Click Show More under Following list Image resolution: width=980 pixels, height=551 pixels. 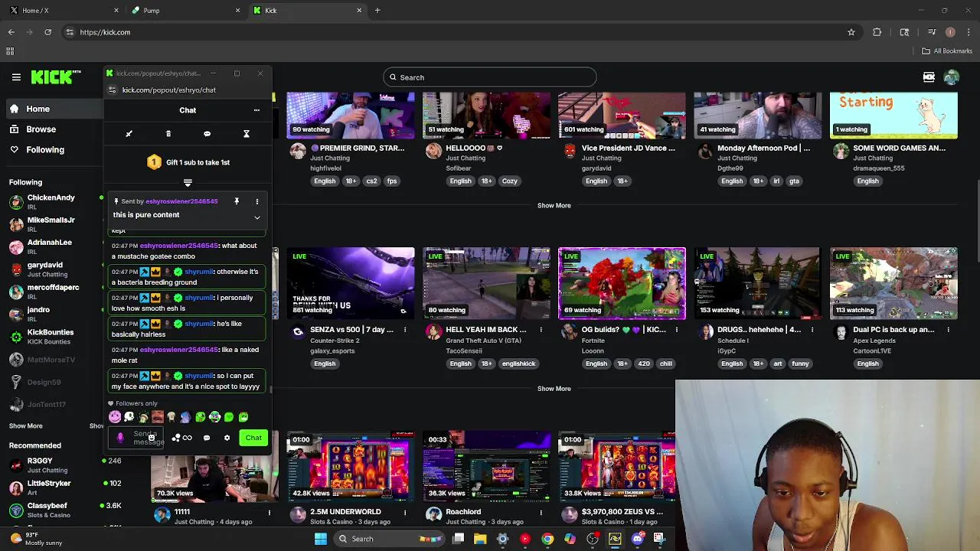26,425
